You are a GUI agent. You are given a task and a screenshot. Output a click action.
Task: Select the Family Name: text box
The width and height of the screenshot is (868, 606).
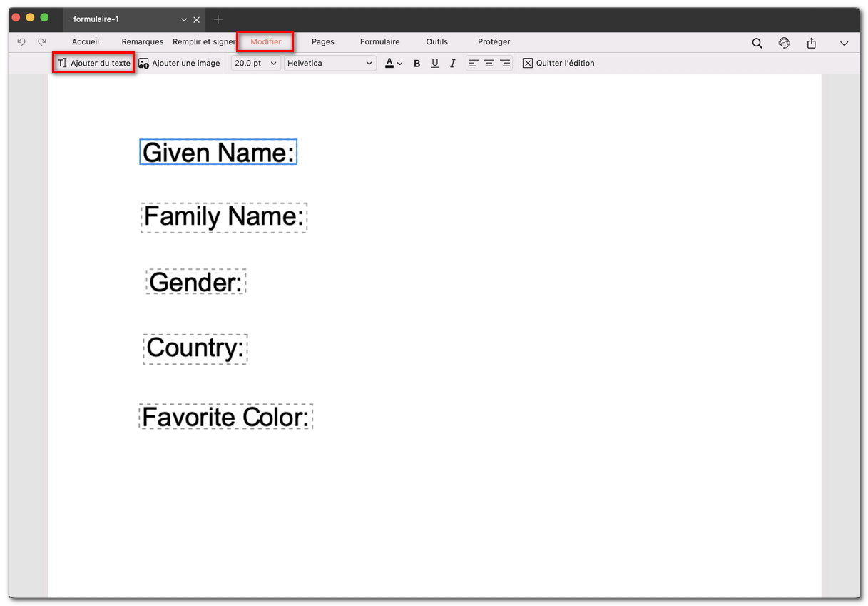(224, 217)
